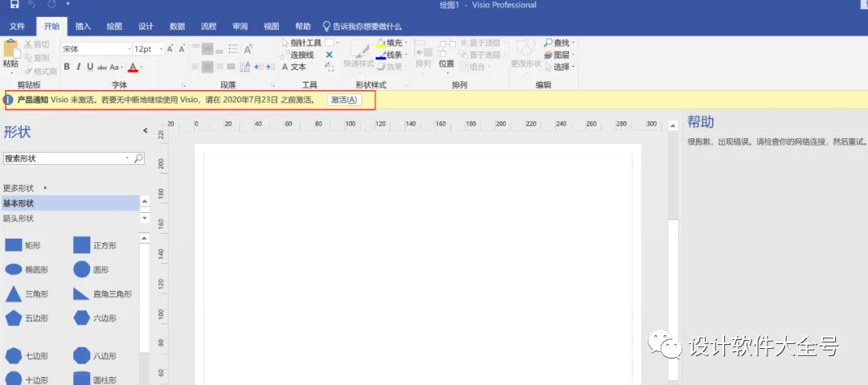Click the 查找 (Find) magnifier icon

point(548,43)
